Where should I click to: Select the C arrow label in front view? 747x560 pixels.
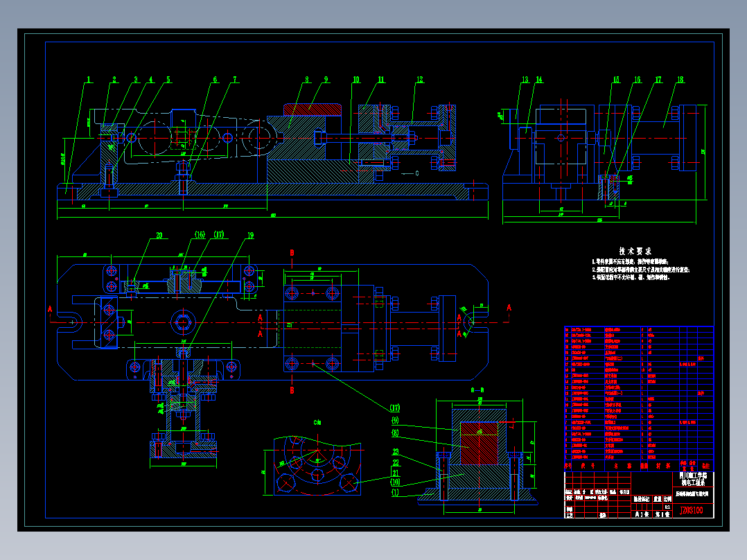(x=417, y=173)
